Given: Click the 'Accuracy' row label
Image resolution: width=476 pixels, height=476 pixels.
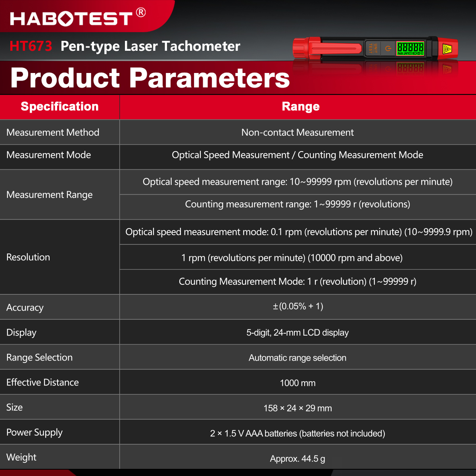Looking at the screenshot, I should [25, 307].
